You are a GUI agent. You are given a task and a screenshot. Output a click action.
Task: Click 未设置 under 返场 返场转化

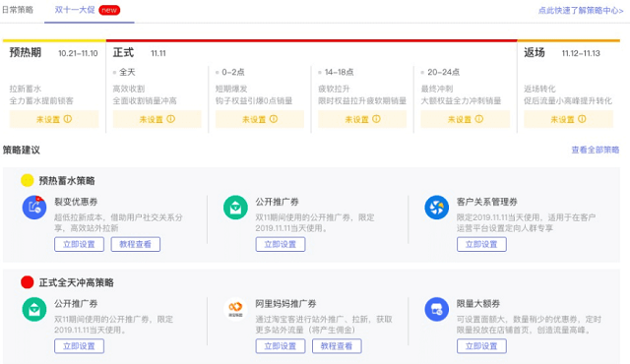pos(569,119)
